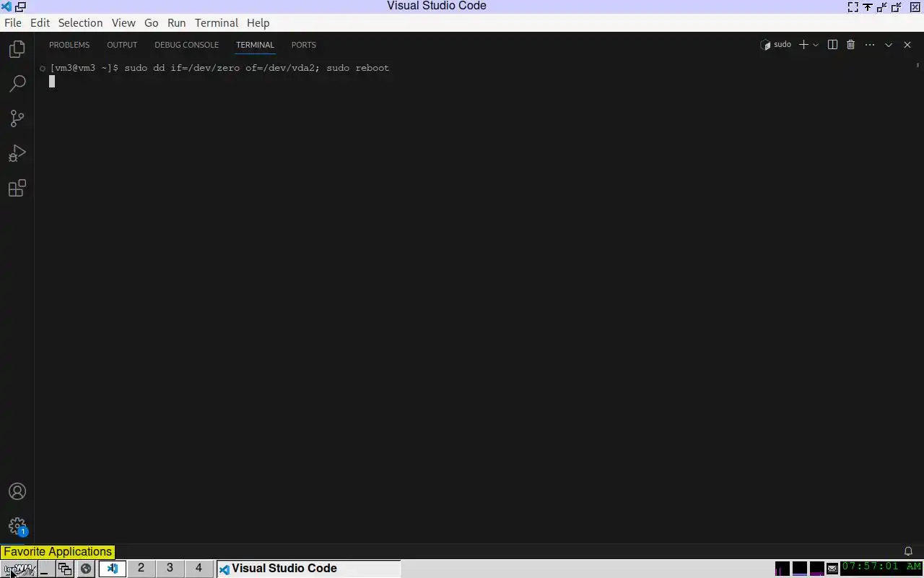The height and width of the screenshot is (578, 924).
Task: Open Run and Debug view
Action: pyautogui.click(x=17, y=153)
